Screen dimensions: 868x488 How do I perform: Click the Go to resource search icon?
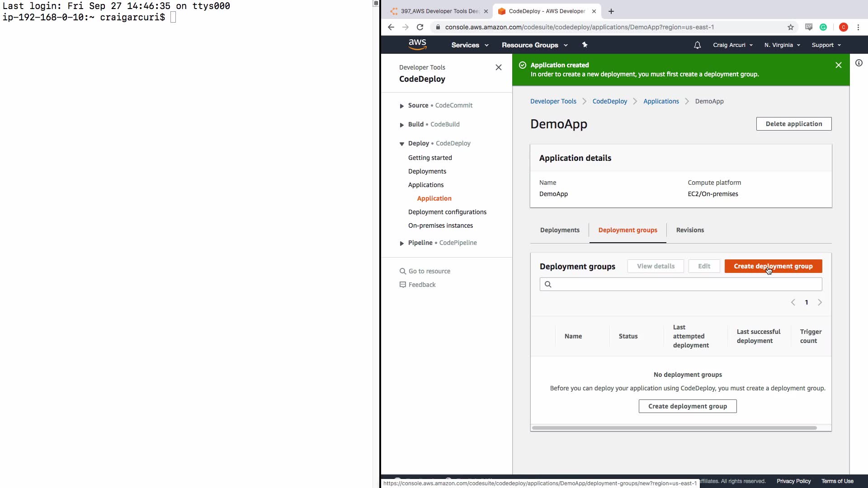pos(403,271)
